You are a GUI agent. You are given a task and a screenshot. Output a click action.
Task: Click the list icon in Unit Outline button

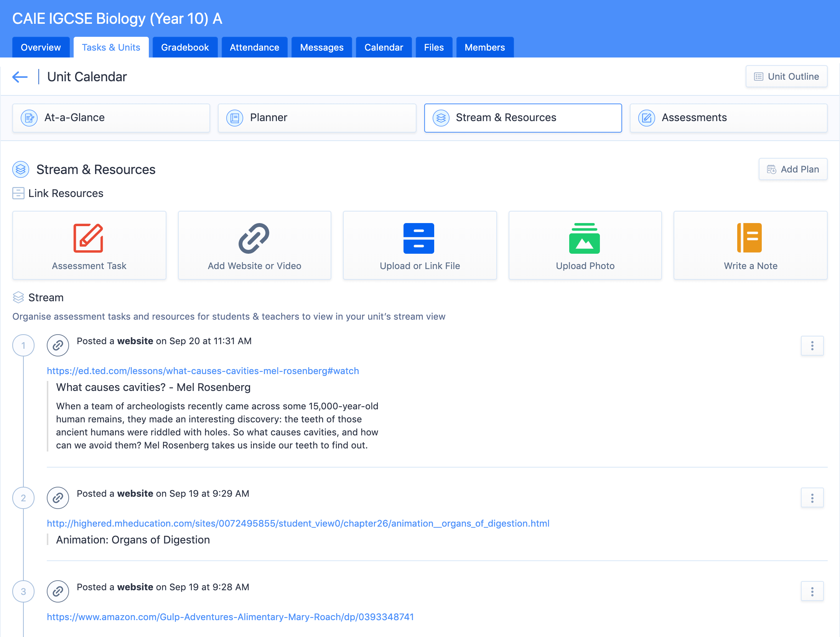click(758, 77)
